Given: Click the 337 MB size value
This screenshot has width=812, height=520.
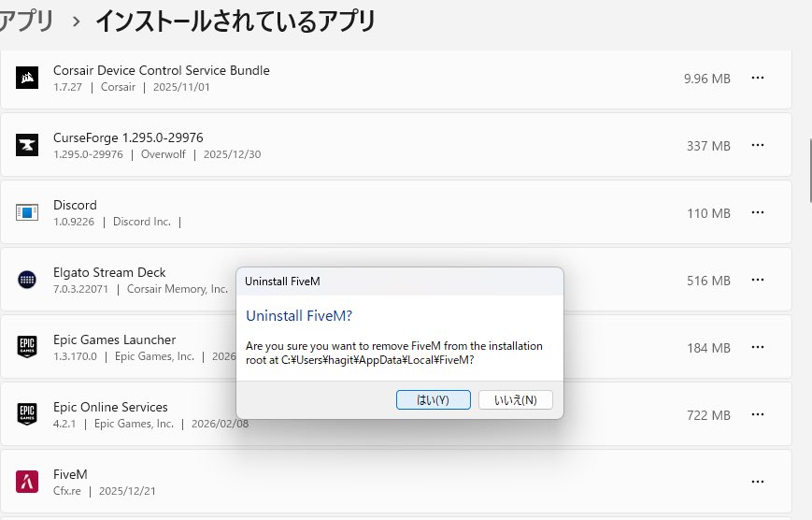Looking at the screenshot, I should (x=708, y=146).
